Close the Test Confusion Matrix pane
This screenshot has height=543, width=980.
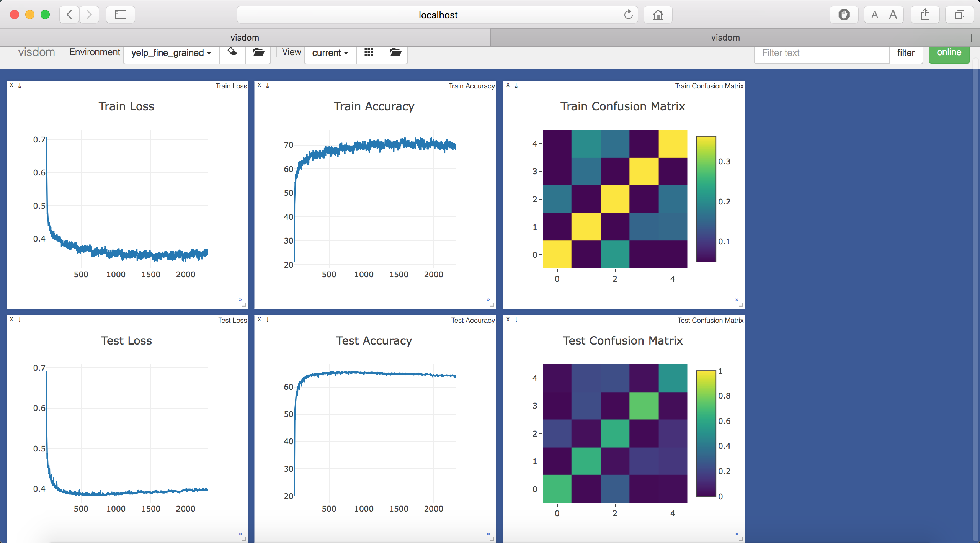pyautogui.click(x=508, y=319)
